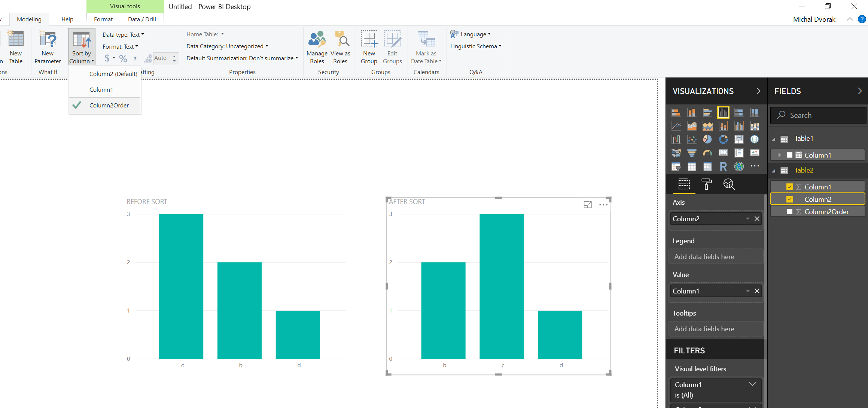Open Default Summarization dropdown
This screenshot has height=408, width=868.
coord(242,58)
